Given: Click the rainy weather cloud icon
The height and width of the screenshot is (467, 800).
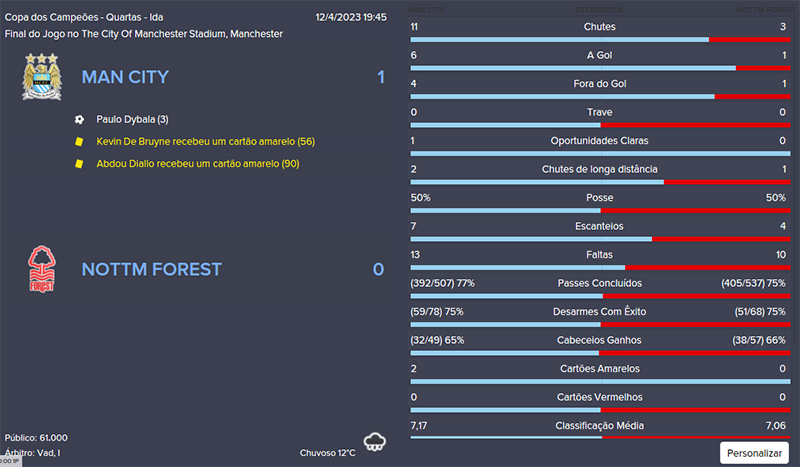Looking at the screenshot, I should 375,443.
